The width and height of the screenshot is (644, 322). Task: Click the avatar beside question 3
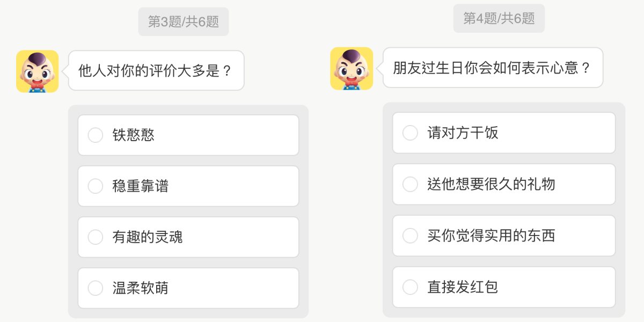click(38, 71)
